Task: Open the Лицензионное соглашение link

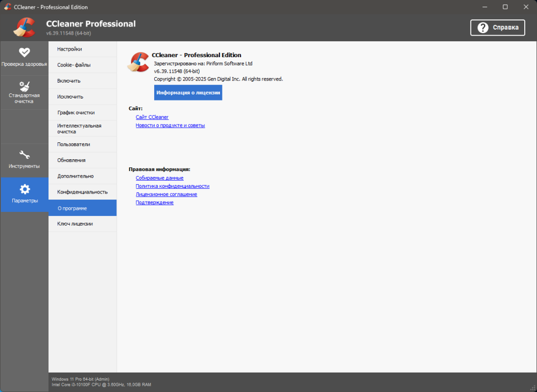Action: (166, 194)
